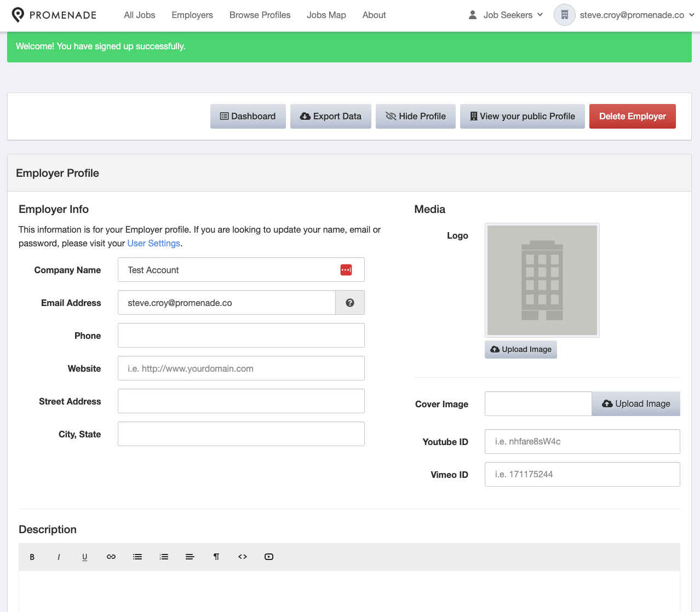This screenshot has width=700, height=612.
Task: Open the About page
Action: click(x=374, y=15)
